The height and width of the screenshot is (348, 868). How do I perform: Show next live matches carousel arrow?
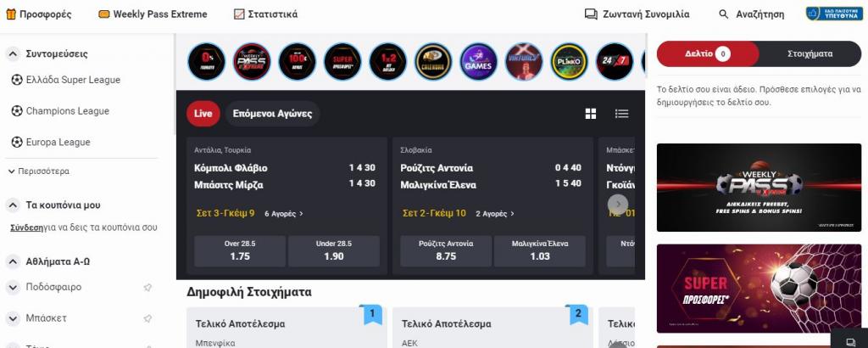pos(618,205)
